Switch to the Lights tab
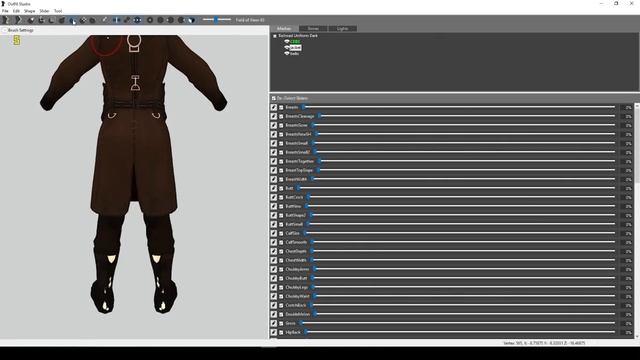This screenshot has width=640, height=360. tap(342, 29)
